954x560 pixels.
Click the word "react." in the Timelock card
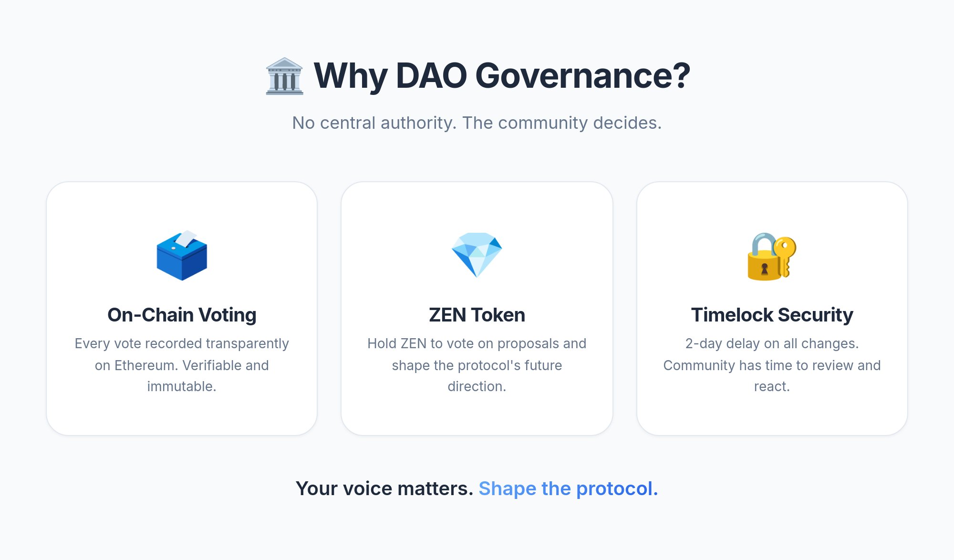772,386
